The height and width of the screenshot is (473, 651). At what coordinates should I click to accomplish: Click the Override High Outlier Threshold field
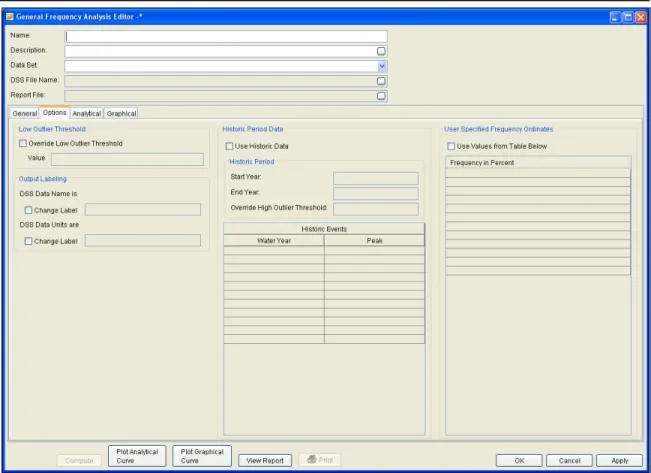(x=376, y=209)
